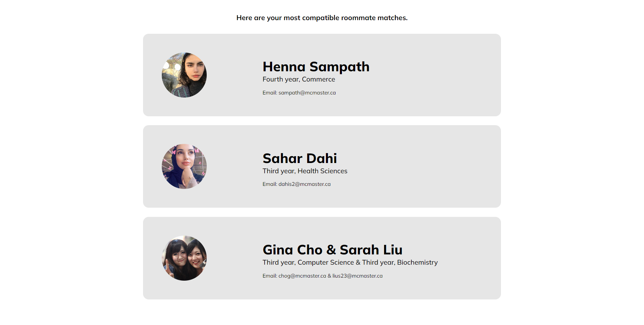Click Gina Cho & Sarah Liu's photo
The width and height of the screenshot is (644, 325).
pos(184,258)
